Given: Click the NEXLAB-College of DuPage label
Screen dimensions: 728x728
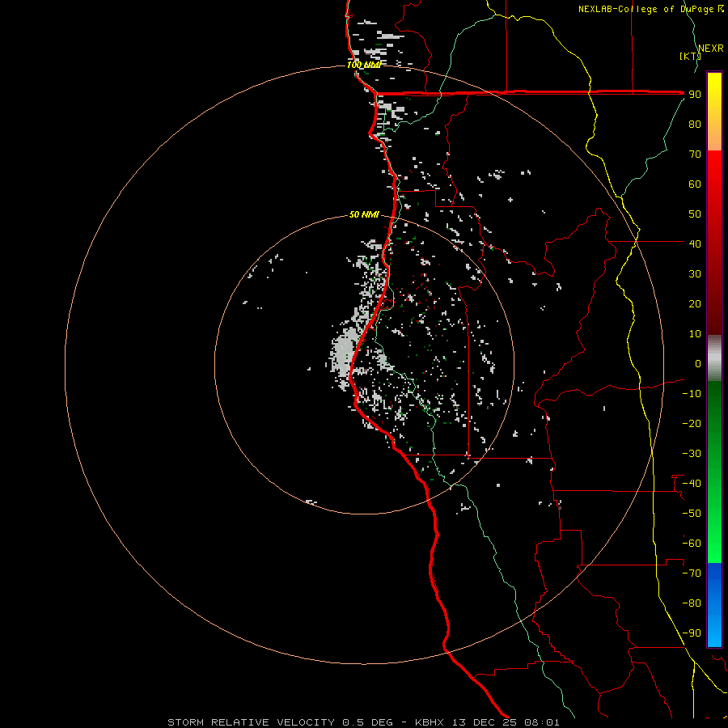Looking at the screenshot, I should (646, 9).
